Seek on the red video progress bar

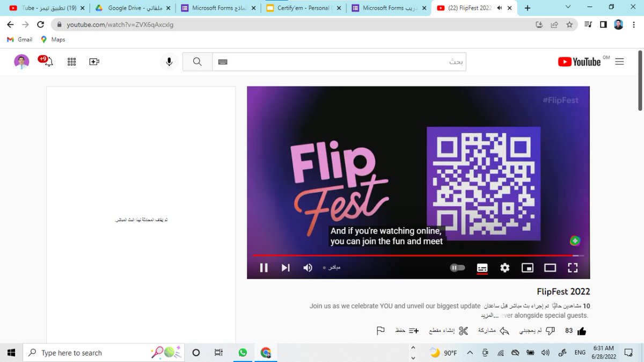click(x=418, y=256)
